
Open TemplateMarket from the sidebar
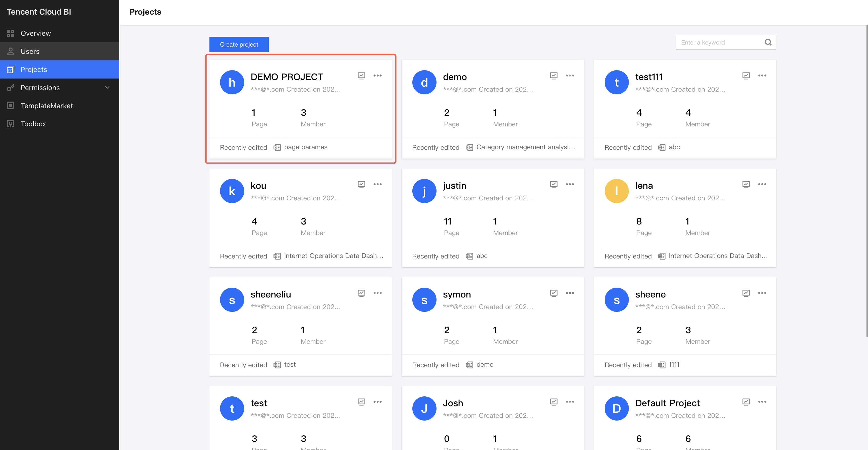[x=47, y=106]
